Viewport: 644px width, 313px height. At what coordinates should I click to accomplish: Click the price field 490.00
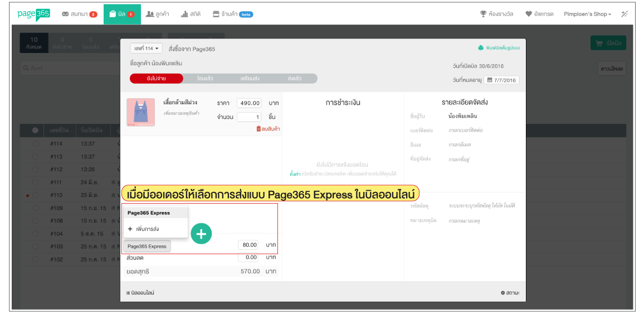click(249, 103)
